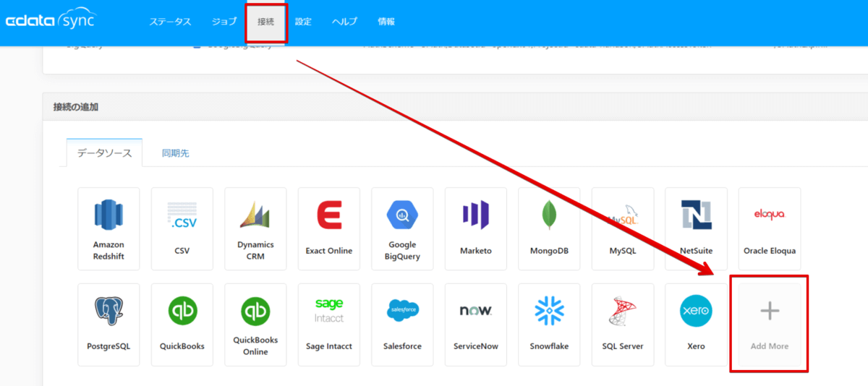Switch to the 同期先 tab
868x386 pixels.
176,153
